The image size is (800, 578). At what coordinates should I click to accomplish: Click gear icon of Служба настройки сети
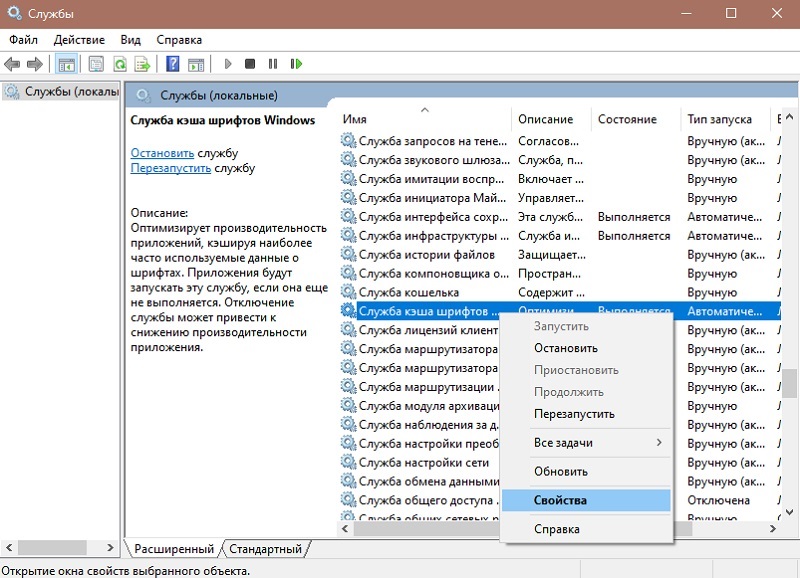tap(348, 462)
